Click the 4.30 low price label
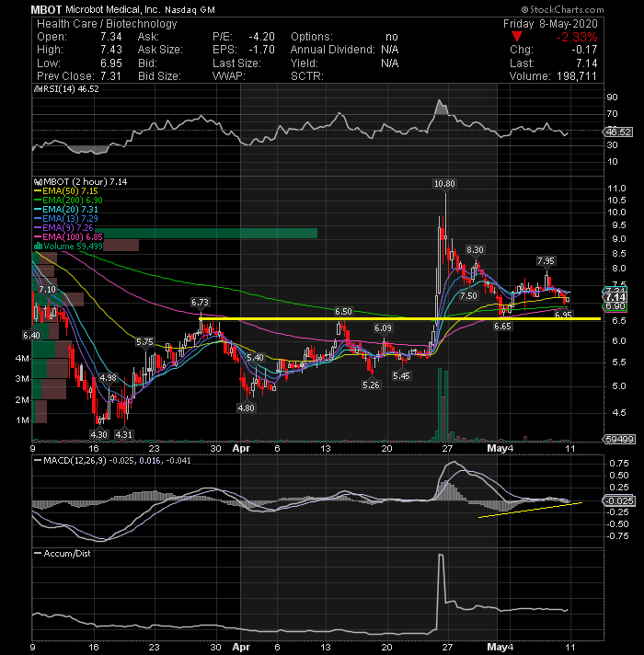Screen dimensions: 644x655 [x=99, y=434]
